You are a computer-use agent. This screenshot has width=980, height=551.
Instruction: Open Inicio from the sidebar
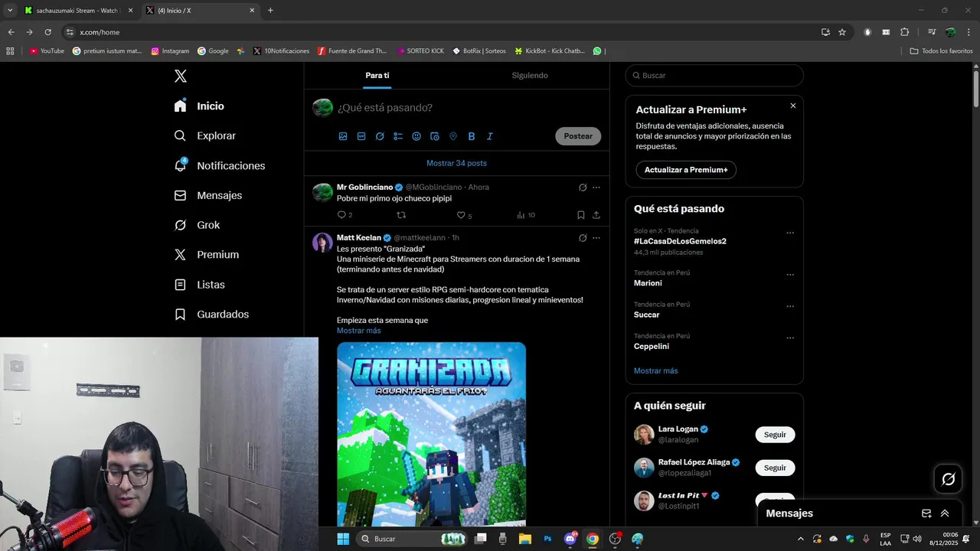[199, 106]
